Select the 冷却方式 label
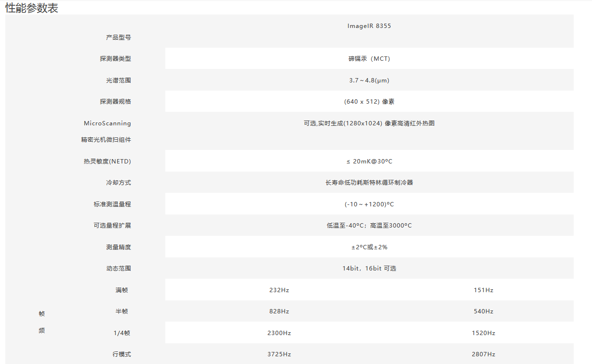 point(119,183)
